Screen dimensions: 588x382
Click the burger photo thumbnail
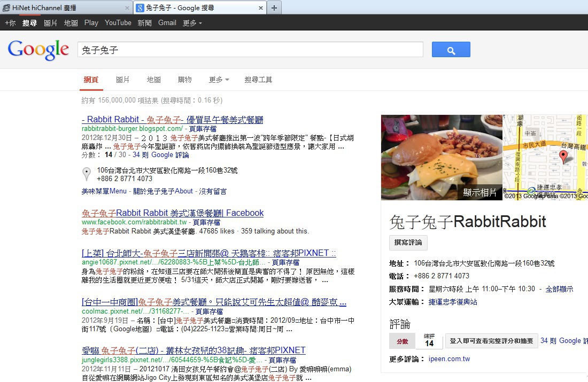[x=442, y=158]
